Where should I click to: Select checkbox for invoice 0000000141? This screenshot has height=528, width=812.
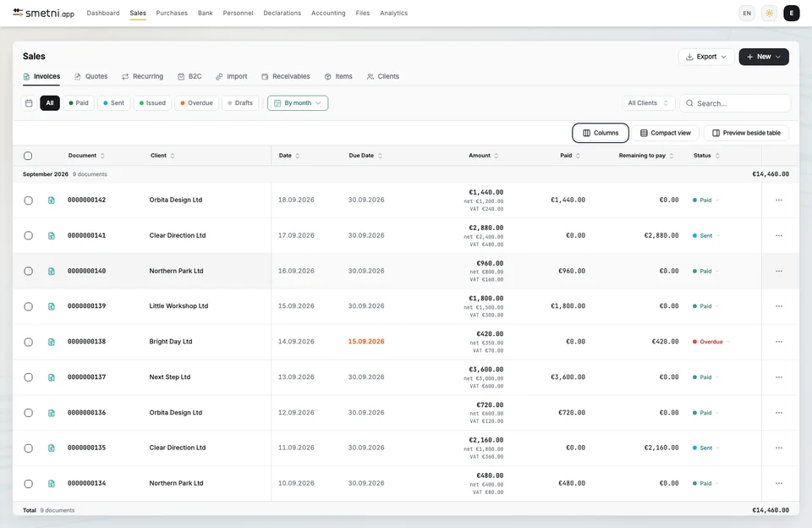click(x=29, y=236)
